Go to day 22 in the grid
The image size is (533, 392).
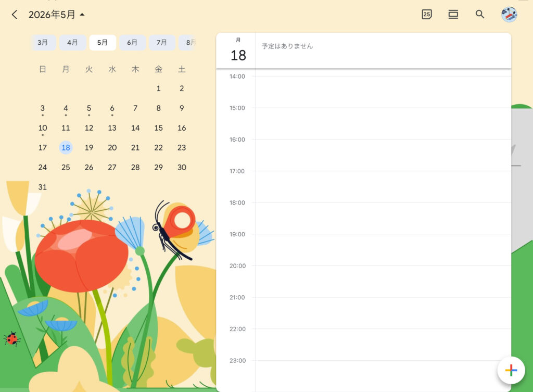pos(158,147)
